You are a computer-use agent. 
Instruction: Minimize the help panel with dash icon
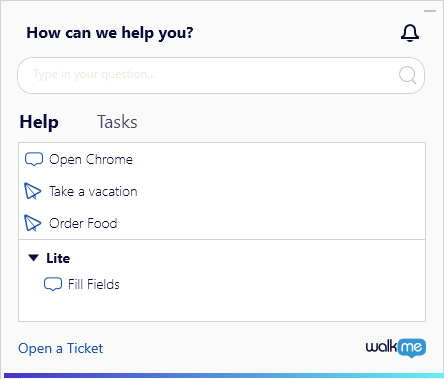click(430, 11)
